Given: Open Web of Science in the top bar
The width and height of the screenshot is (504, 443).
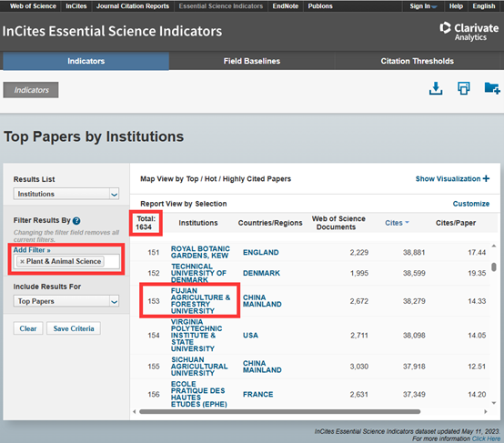Looking at the screenshot, I should [33, 6].
